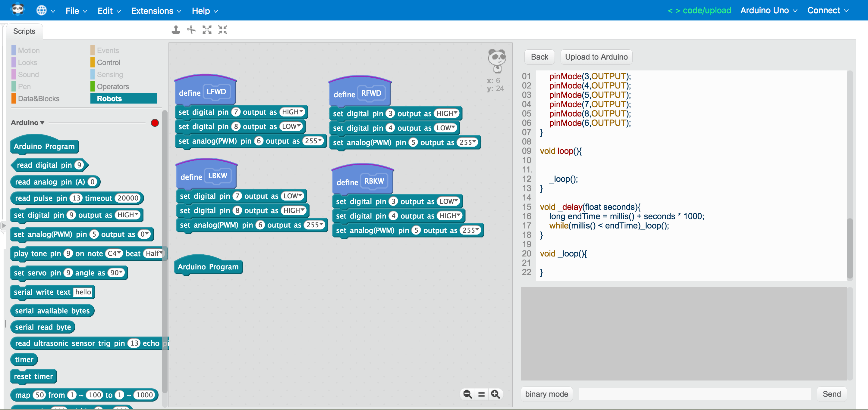Switch to the Scripts tab

[x=24, y=31]
